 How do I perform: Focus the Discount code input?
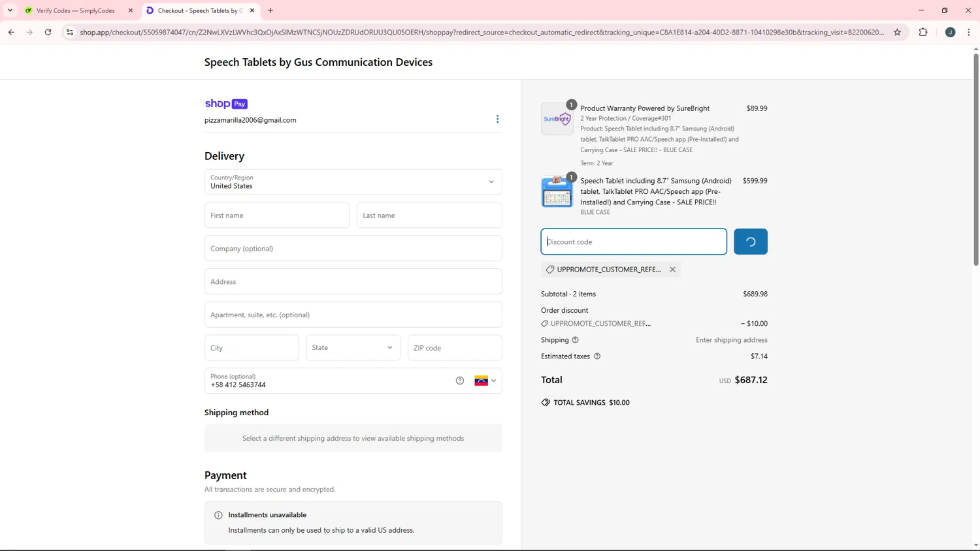(634, 242)
